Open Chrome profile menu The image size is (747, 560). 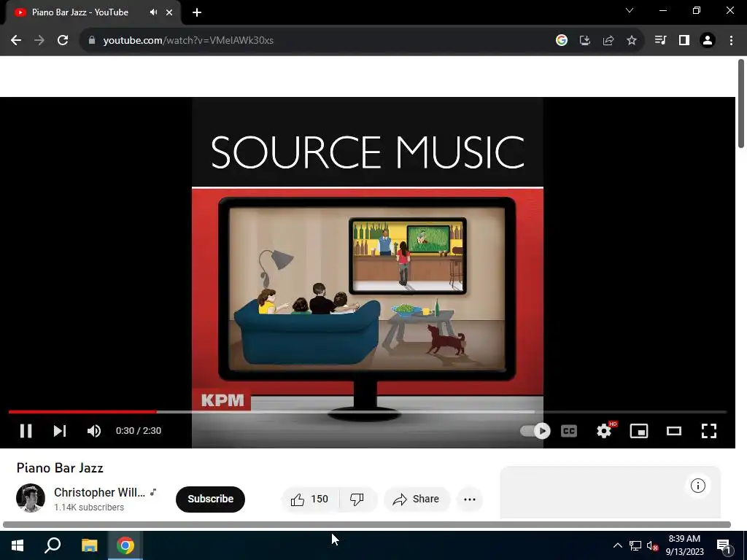[x=708, y=41]
